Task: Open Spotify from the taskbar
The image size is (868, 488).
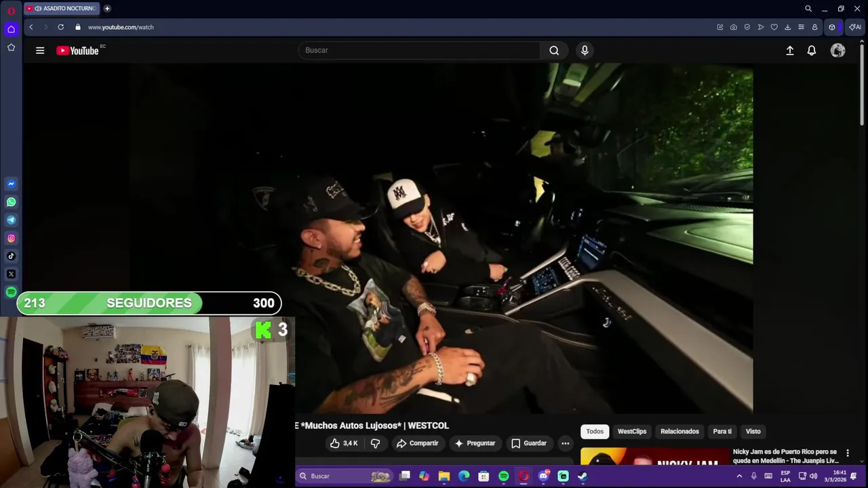Action: pyautogui.click(x=504, y=476)
